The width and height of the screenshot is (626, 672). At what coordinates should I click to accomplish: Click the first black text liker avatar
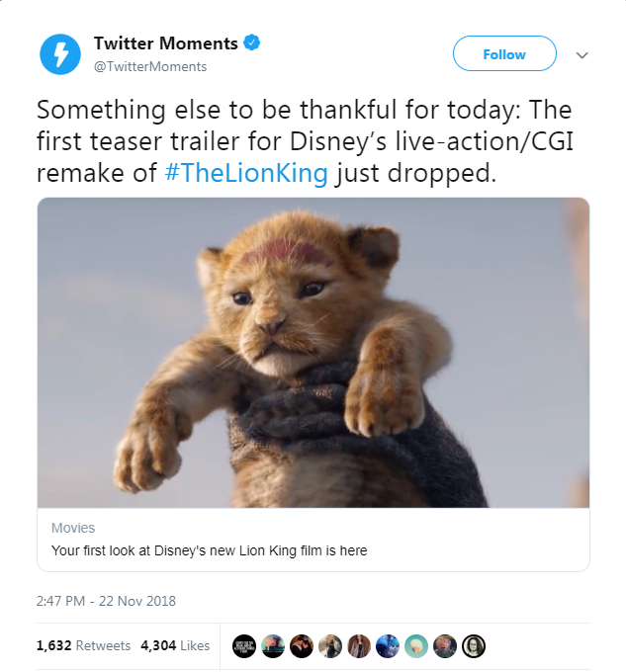(244, 645)
